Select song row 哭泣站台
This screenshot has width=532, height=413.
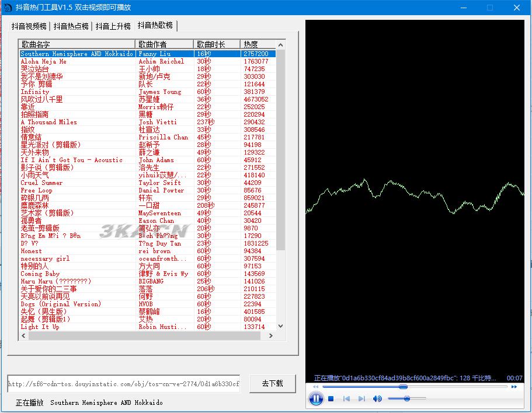147,69
